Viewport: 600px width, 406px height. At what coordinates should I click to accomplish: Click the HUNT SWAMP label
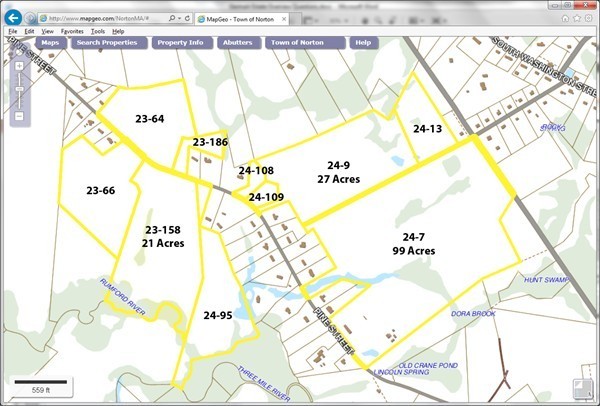click(x=546, y=280)
